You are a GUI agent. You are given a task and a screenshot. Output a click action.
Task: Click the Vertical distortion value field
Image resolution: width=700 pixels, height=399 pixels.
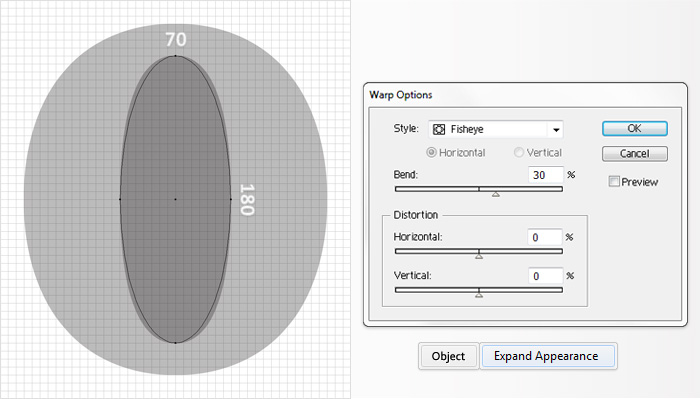(546, 276)
